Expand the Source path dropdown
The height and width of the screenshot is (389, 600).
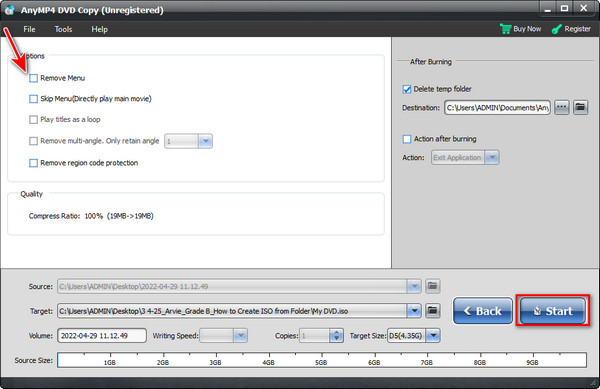[x=414, y=286]
